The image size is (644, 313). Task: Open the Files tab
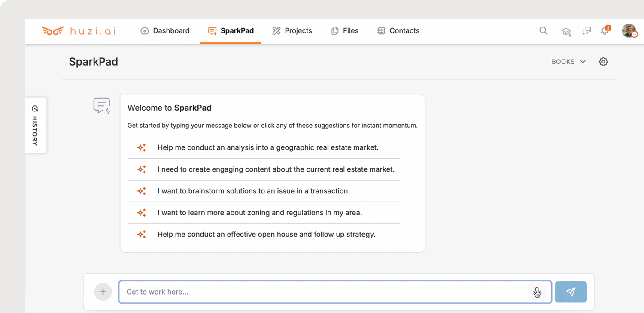click(345, 31)
